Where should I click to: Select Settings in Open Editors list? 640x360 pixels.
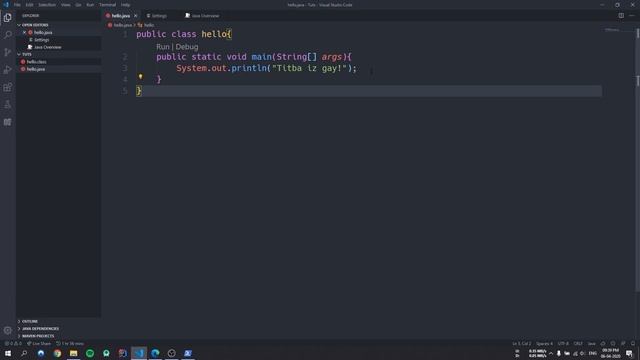41,40
